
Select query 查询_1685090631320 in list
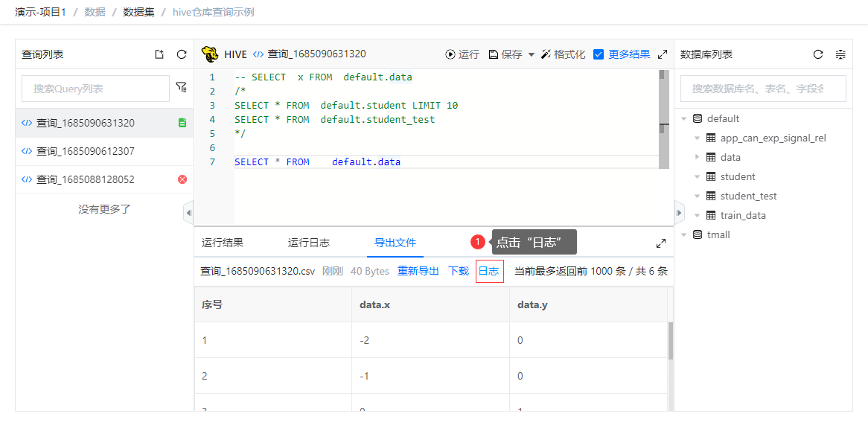pos(105,123)
